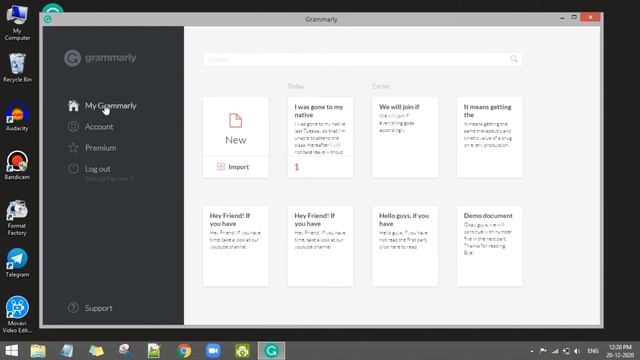The height and width of the screenshot is (360, 640).
Task: Click the Import plus icon
Action: click(221, 167)
